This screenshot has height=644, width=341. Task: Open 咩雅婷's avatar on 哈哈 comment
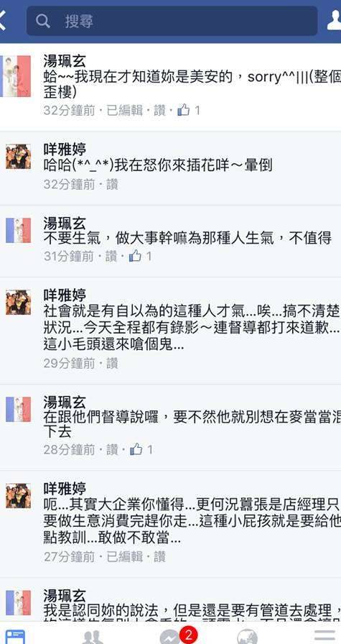pos(18,156)
